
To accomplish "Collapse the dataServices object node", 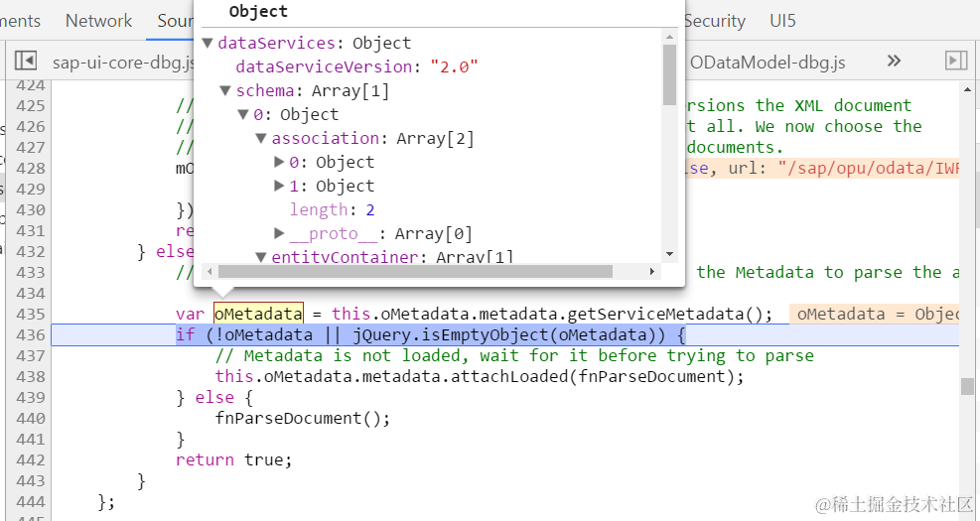I will click(208, 43).
